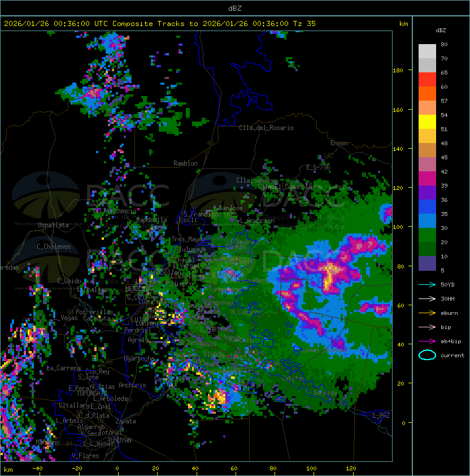The image size is (470, 476).
Task: Select the magenta 42–39 dBZ swatch
Action: pos(427,179)
